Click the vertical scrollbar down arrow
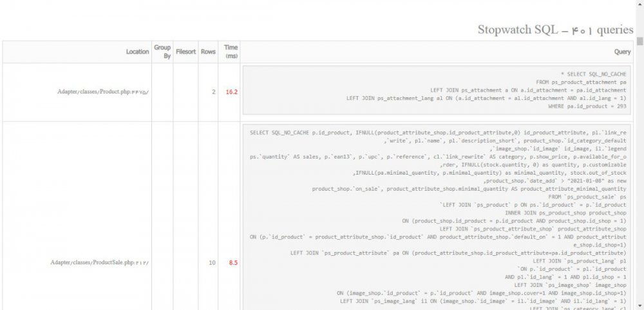The image size is (644, 310). tap(639, 305)
